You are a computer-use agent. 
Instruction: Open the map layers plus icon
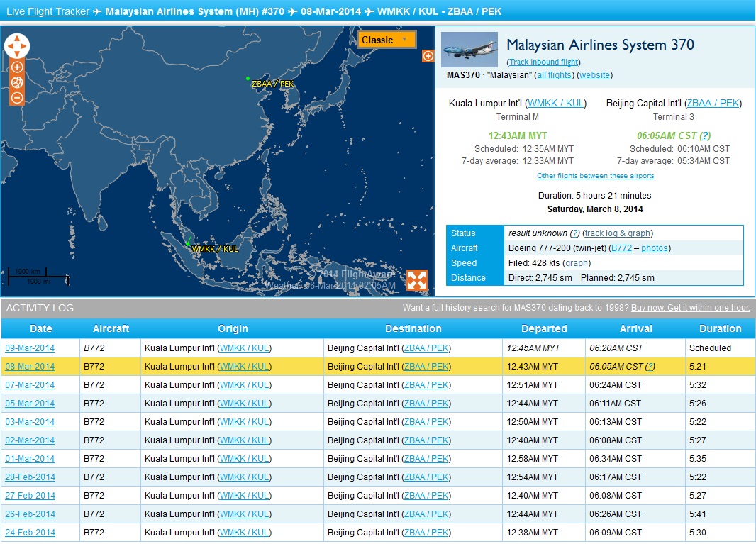(x=428, y=56)
